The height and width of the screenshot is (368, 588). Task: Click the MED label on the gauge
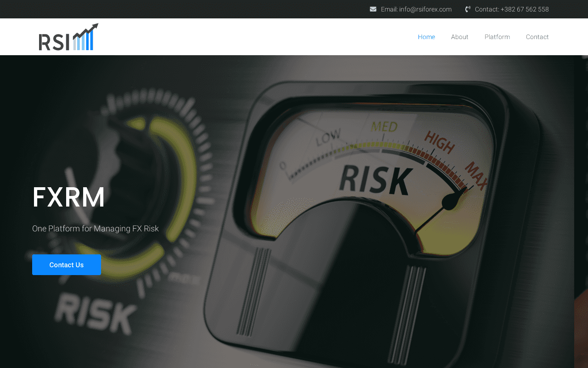(384, 126)
